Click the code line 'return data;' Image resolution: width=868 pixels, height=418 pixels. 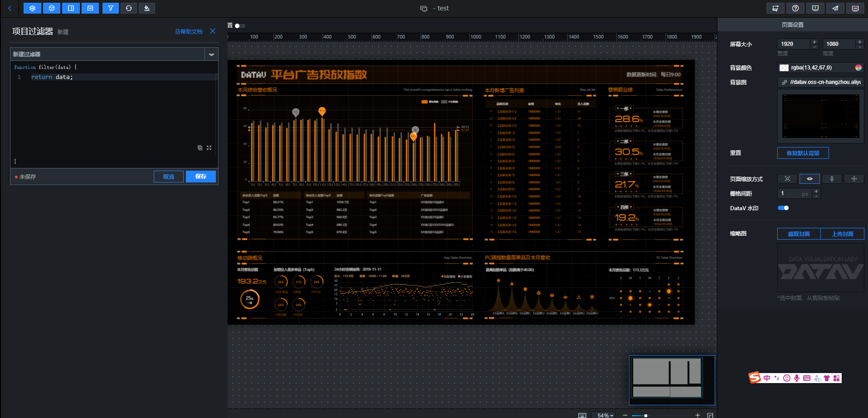52,77
